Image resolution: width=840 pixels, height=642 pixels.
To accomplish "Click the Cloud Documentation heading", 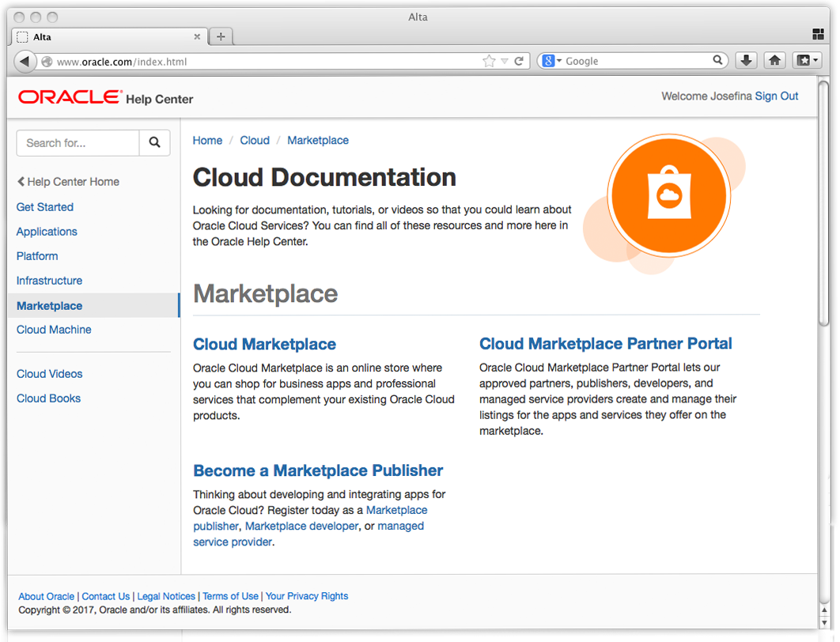I will click(x=324, y=177).
